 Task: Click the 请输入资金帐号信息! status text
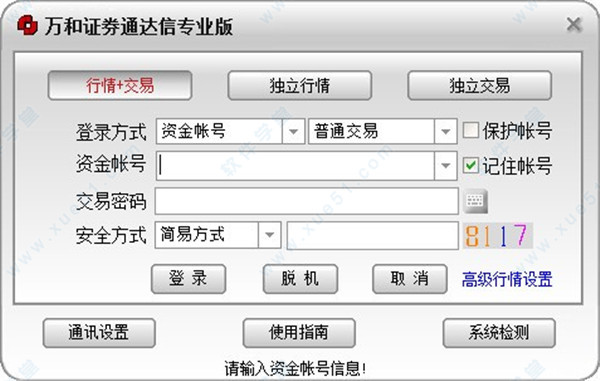[295, 369]
